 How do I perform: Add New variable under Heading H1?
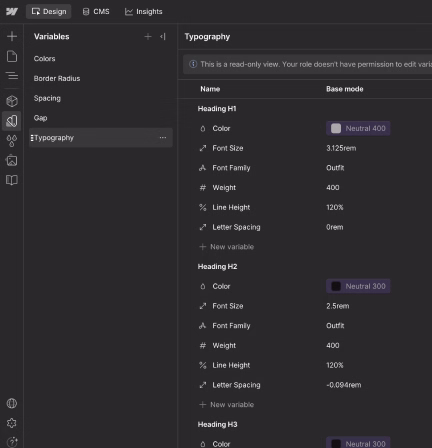click(227, 247)
